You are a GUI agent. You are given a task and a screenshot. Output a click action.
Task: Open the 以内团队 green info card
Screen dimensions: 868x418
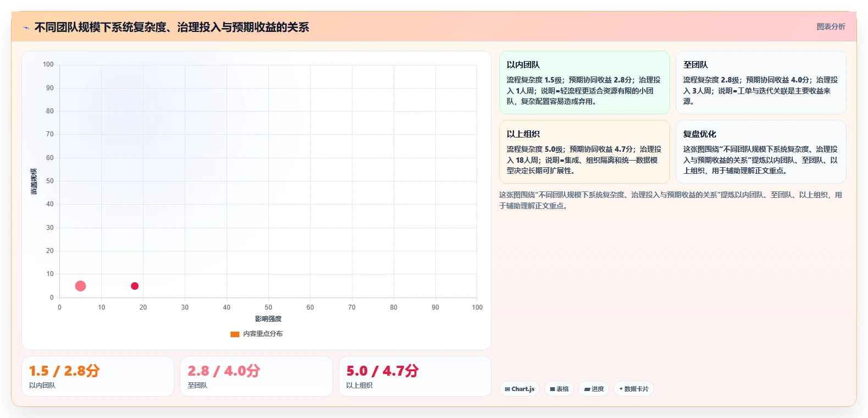[584, 82]
